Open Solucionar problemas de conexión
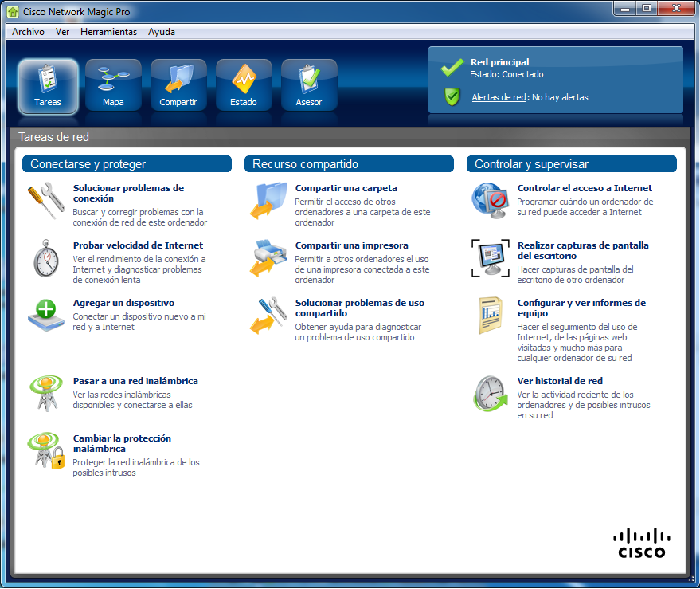 click(128, 193)
